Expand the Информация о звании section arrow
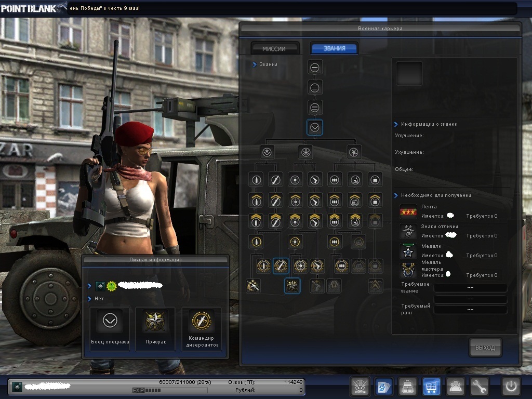Viewport: 532px width, 399px height. tap(396, 125)
